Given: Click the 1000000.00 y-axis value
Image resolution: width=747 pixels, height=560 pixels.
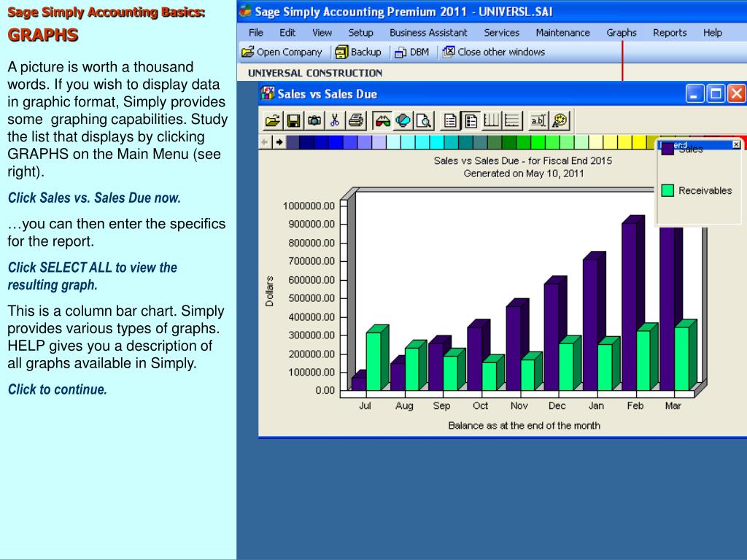Looking at the screenshot, I should pyautogui.click(x=309, y=206).
